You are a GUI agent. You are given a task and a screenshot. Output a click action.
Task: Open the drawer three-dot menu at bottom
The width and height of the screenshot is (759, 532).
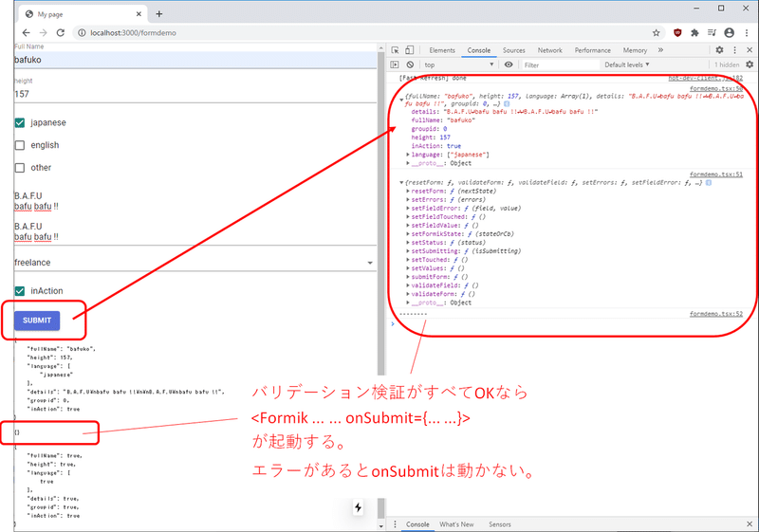395,524
